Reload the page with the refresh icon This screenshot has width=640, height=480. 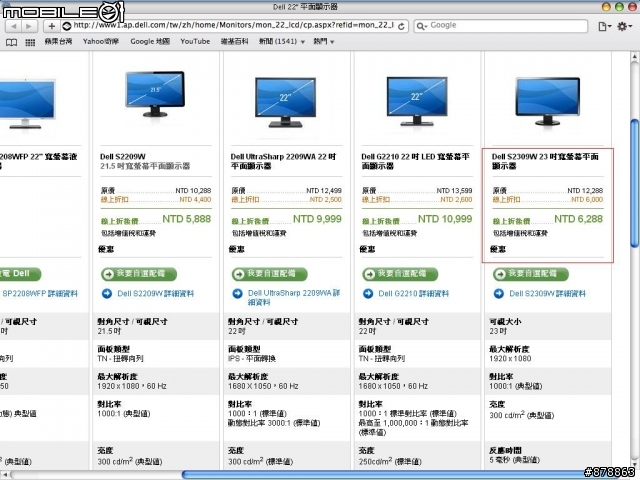[x=401, y=27]
